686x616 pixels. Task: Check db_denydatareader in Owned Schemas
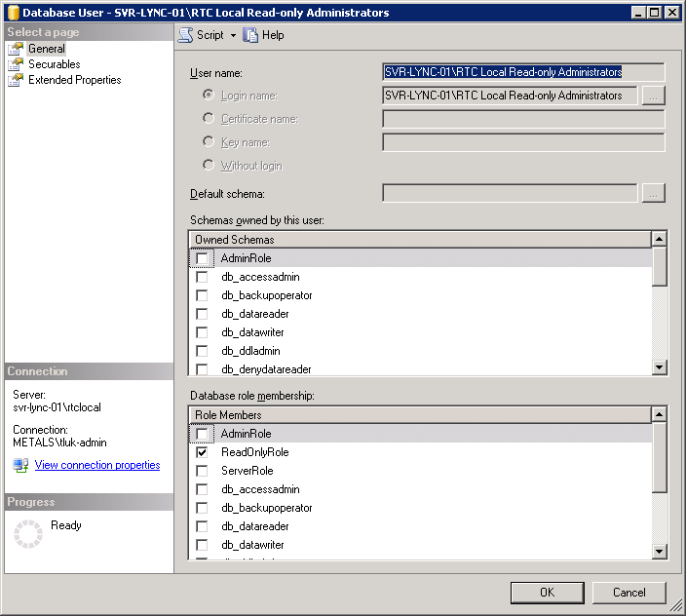tap(202, 369)
